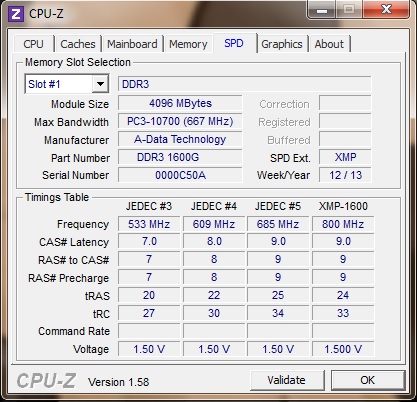This screenshot has height=402, width=417.
Task: Click tRAS value 22
Action: [214, 295]
